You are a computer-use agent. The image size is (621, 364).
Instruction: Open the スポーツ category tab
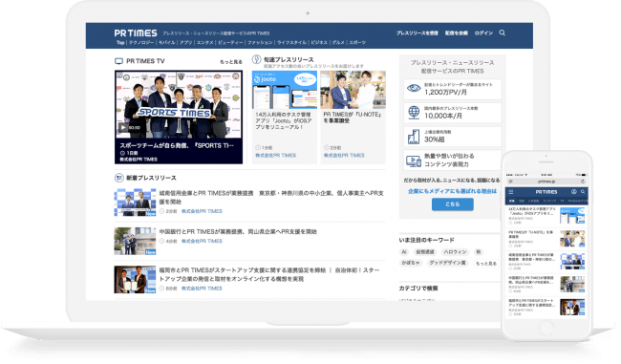coord(357,42)
